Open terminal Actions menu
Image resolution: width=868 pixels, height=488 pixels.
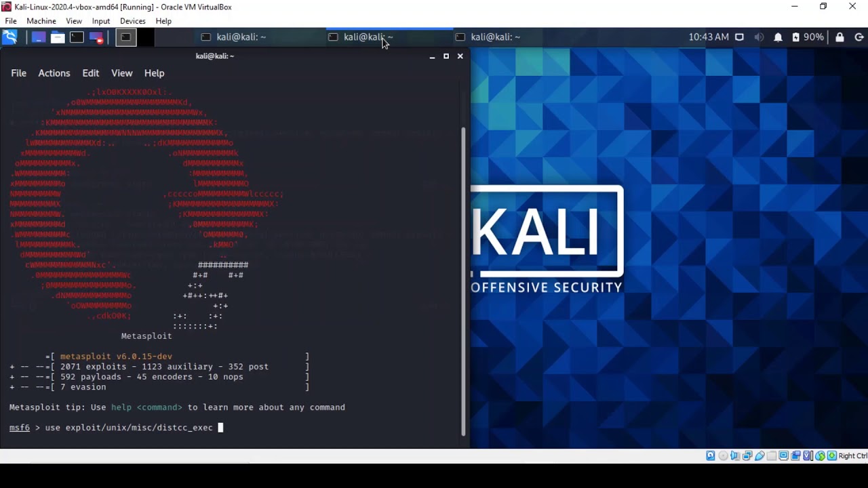pos(54,73)
